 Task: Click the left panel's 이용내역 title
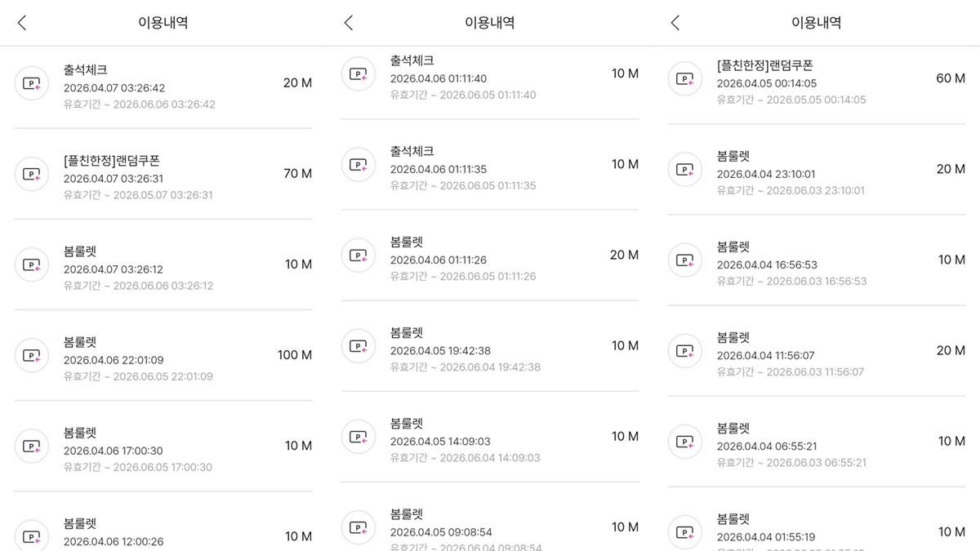pos(163,23)
